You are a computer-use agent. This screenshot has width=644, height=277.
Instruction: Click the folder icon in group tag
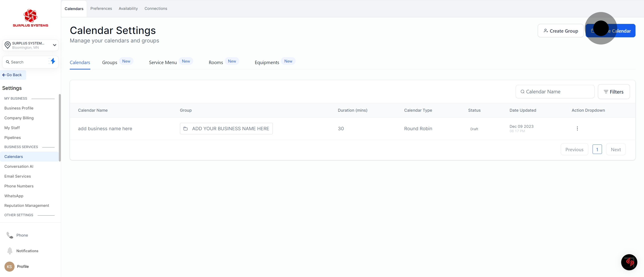click(x=186, y=129)
